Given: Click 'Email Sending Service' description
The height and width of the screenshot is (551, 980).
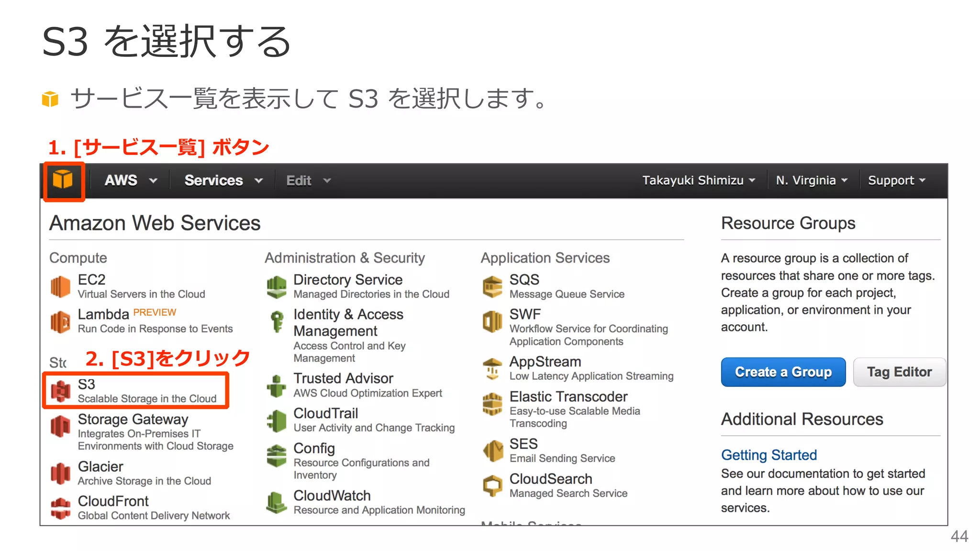Looking at the screenshot, I should (562, 459).
